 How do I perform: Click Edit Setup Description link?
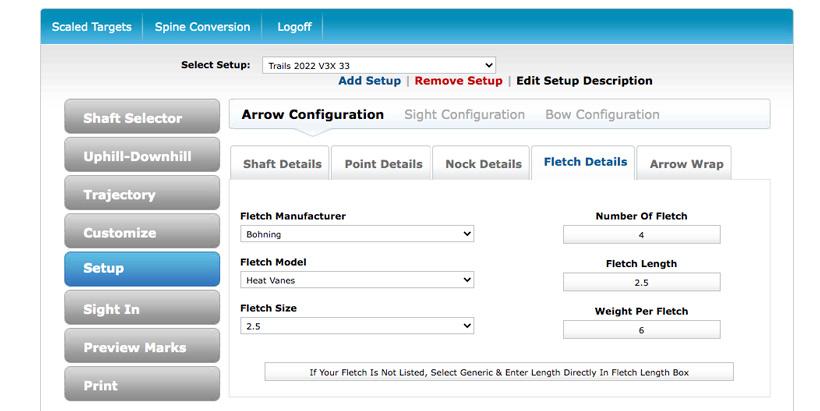584,81
